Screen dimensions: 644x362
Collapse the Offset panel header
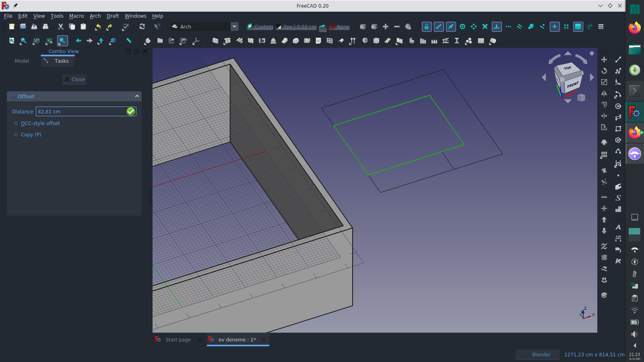pos(137,96)
